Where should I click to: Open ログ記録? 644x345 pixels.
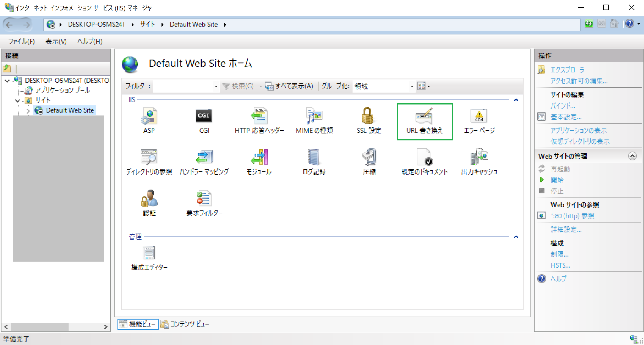[x=314, y=162]
